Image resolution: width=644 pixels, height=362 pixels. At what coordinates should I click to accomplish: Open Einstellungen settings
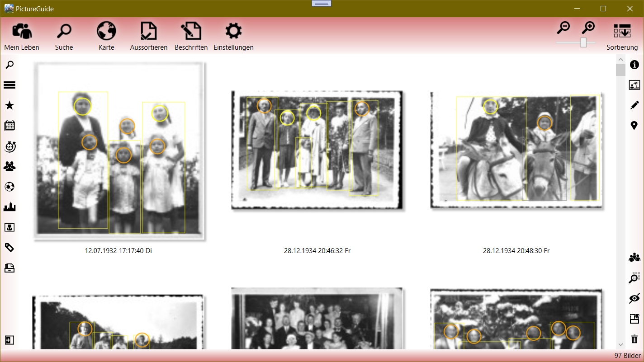point(233,36)
